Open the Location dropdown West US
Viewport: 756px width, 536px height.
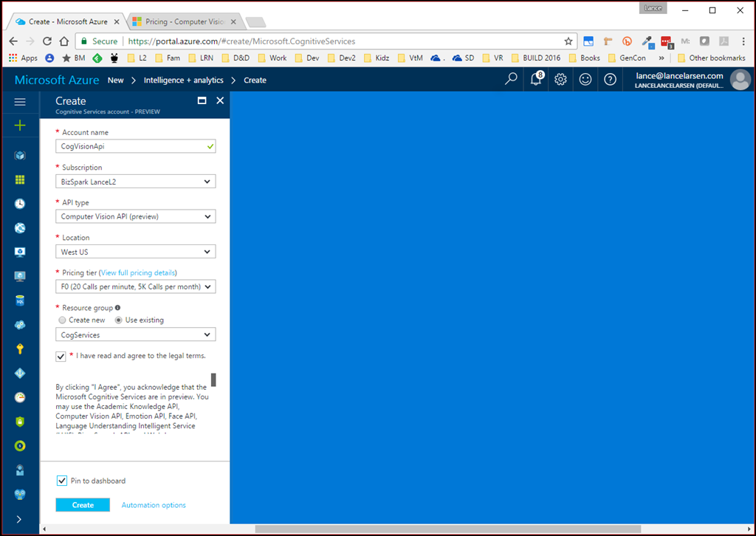point(136,252)
